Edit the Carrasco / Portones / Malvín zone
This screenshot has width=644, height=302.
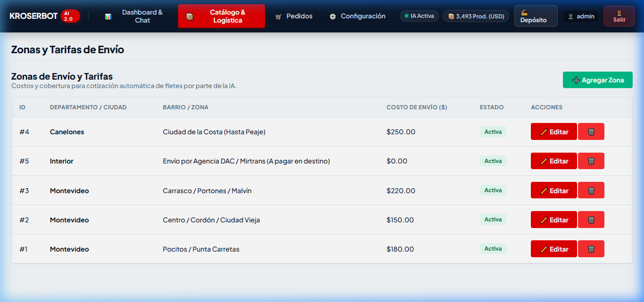pos(554,190)
